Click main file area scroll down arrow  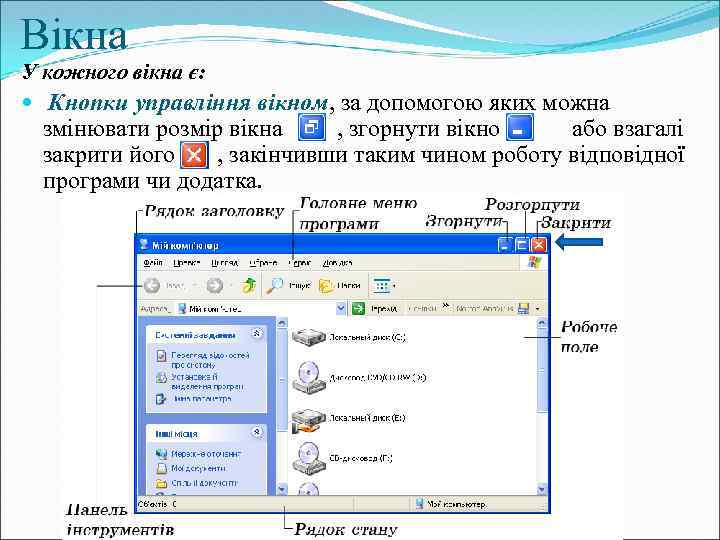542,489
